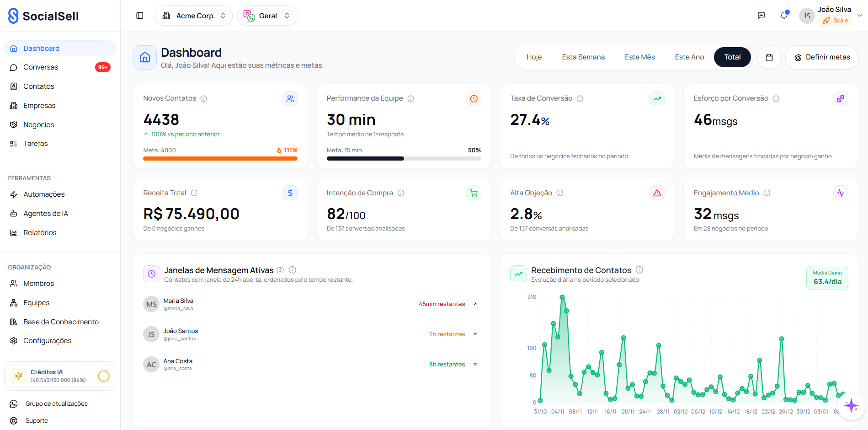868x430 pixels.
Task: Open the chat messages icon in header
Action: [761, 16]
